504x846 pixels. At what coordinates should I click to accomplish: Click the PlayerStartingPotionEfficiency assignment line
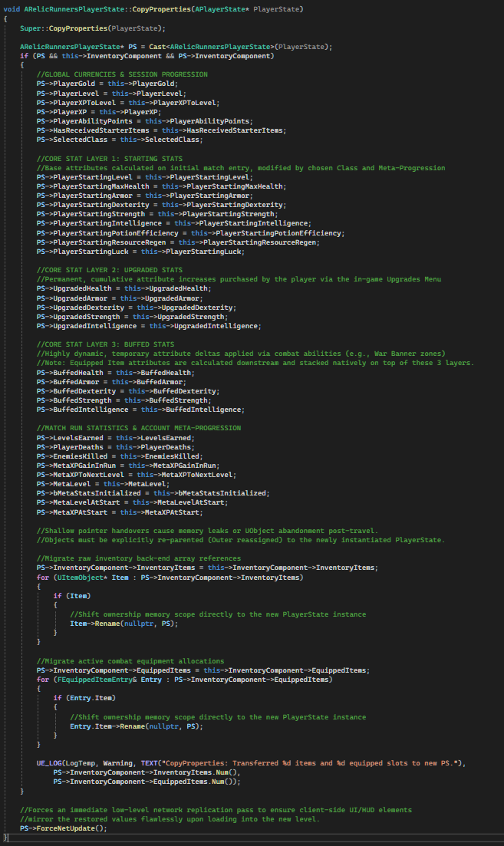[x=190, y=233]
